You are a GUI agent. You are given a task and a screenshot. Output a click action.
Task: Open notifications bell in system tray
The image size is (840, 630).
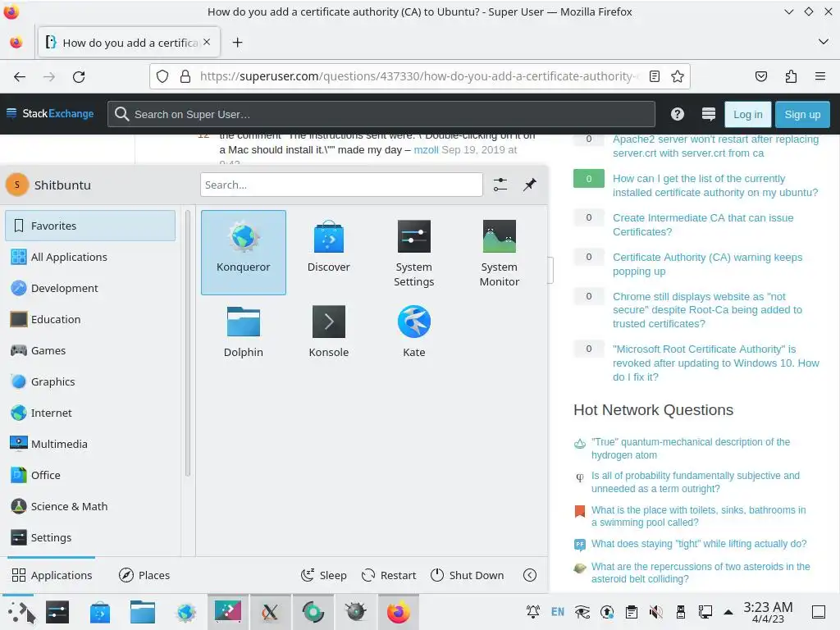pos(532,612)
